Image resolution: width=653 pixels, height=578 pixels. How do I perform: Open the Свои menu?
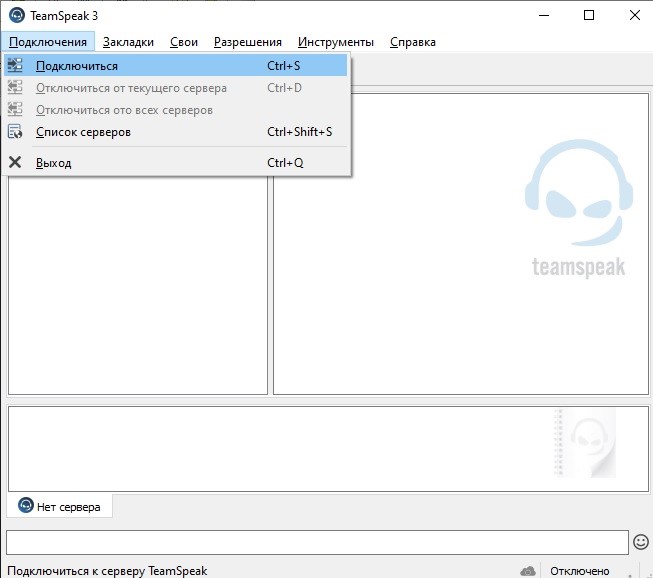[x=184, y=42]
